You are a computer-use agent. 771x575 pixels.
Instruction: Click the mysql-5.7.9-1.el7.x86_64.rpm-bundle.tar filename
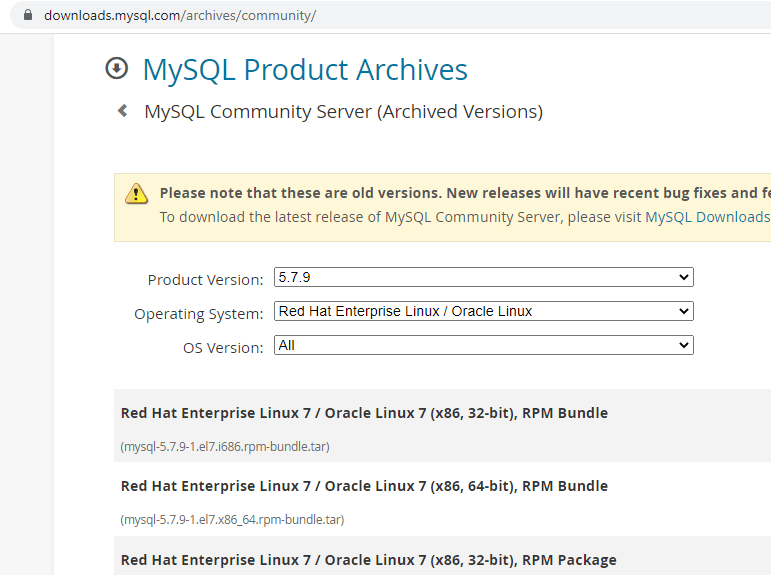pyautogui.click(x=232, y=519)
